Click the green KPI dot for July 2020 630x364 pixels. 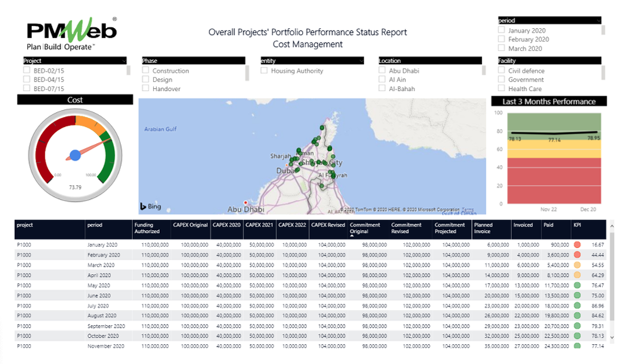click(577, 306)
